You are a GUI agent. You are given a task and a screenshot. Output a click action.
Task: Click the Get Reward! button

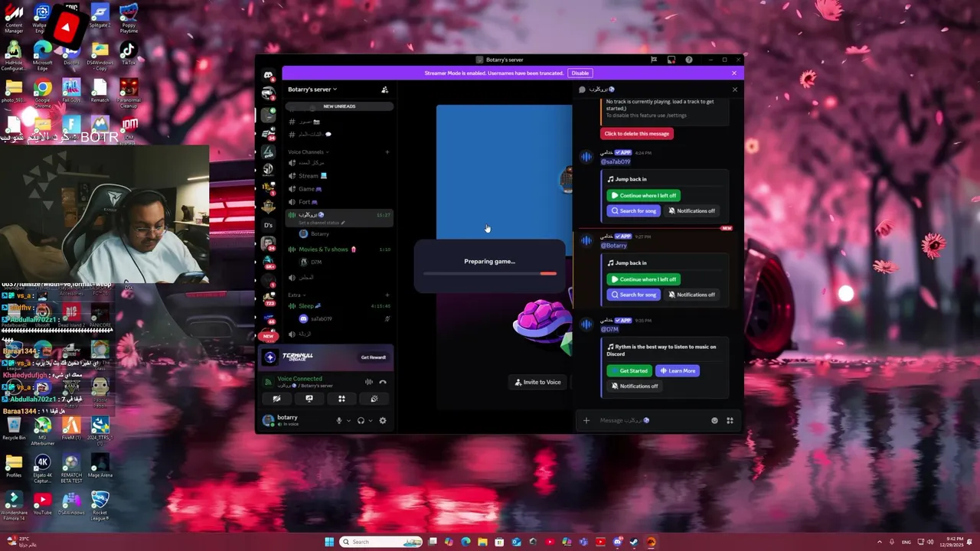374,357
